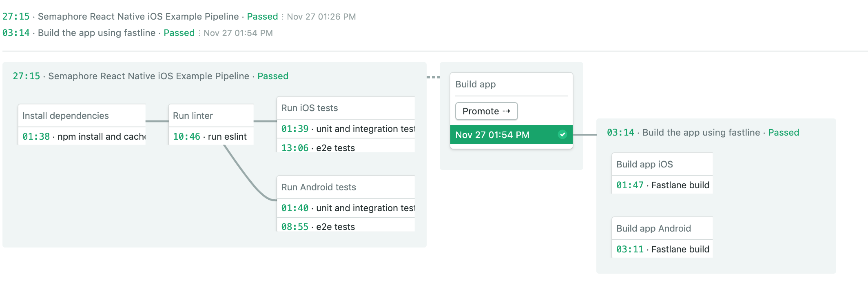
Task: Click the Promote button
Action: coord(486,111)
